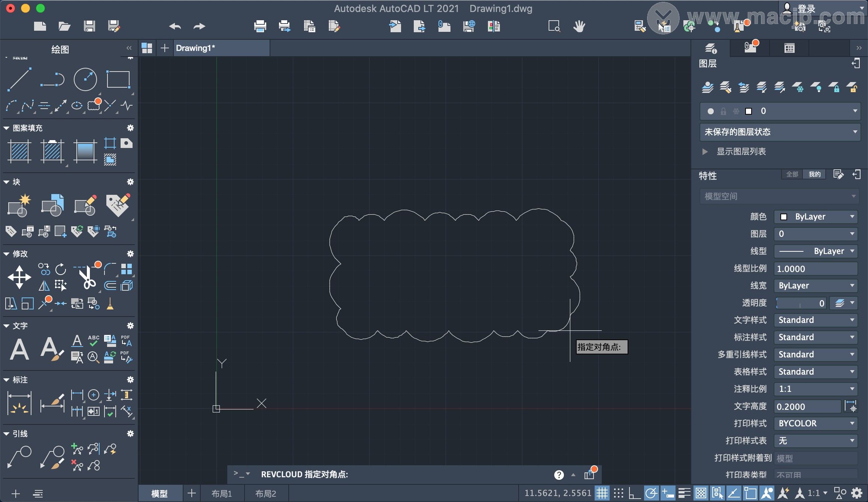This screenshot has height=502, width=868.
Task: Toggle snap mode in status bar
Action: [x=619, y=493]
